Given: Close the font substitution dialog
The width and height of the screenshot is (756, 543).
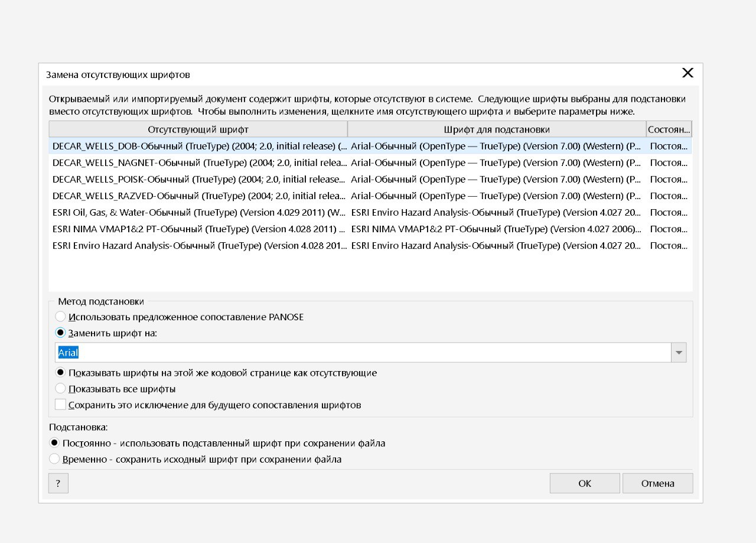Looking at the screenshot, I should click(687, 73).
